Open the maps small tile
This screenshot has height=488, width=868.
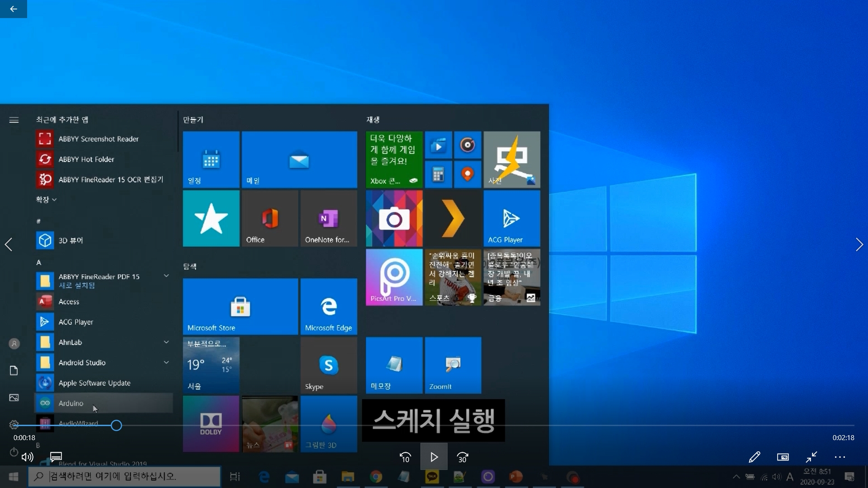[x=467, y=174]
